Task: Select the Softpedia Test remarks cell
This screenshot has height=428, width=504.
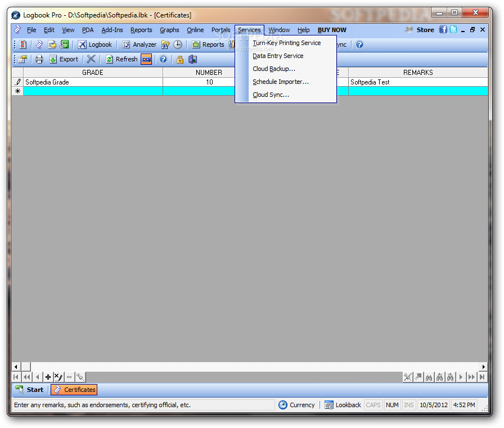Action: point(418,82)
